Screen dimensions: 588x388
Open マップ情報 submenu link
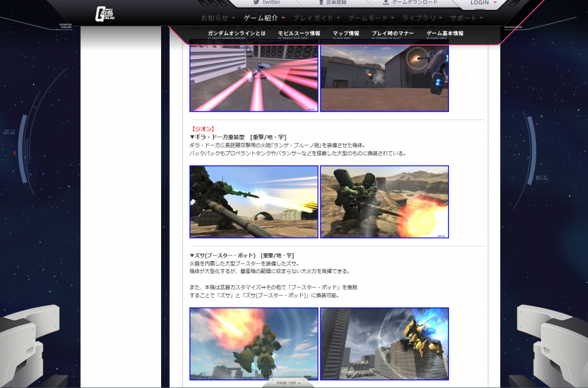345,33
